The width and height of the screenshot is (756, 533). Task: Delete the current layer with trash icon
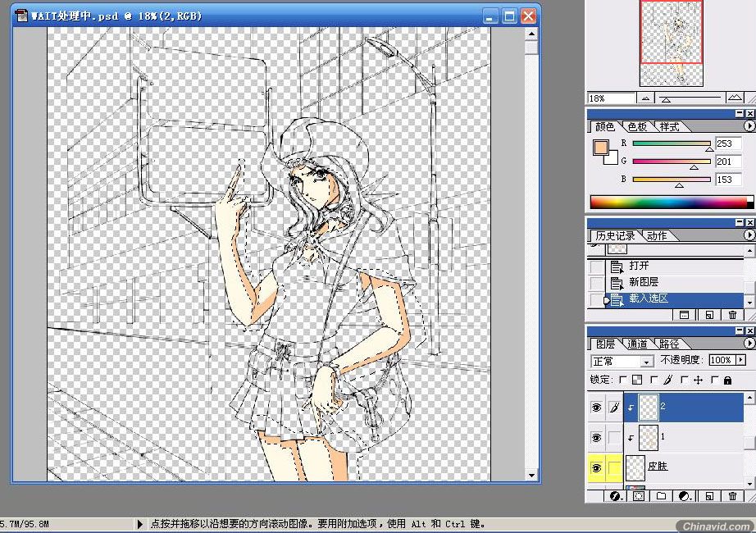[x=732, y=496]
